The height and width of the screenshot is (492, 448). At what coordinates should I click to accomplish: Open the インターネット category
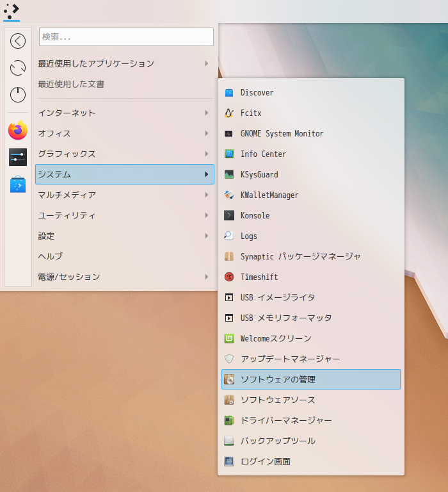[x=125, y=113]
